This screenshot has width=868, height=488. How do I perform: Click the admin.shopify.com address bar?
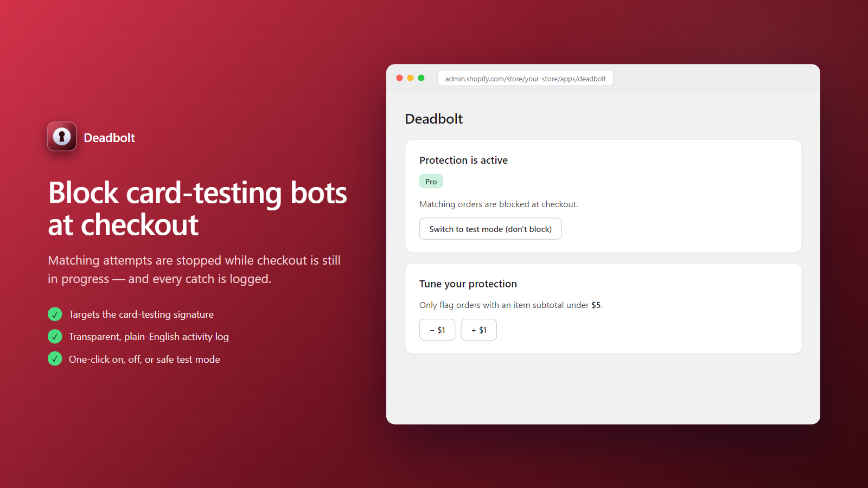pos(525,79)
